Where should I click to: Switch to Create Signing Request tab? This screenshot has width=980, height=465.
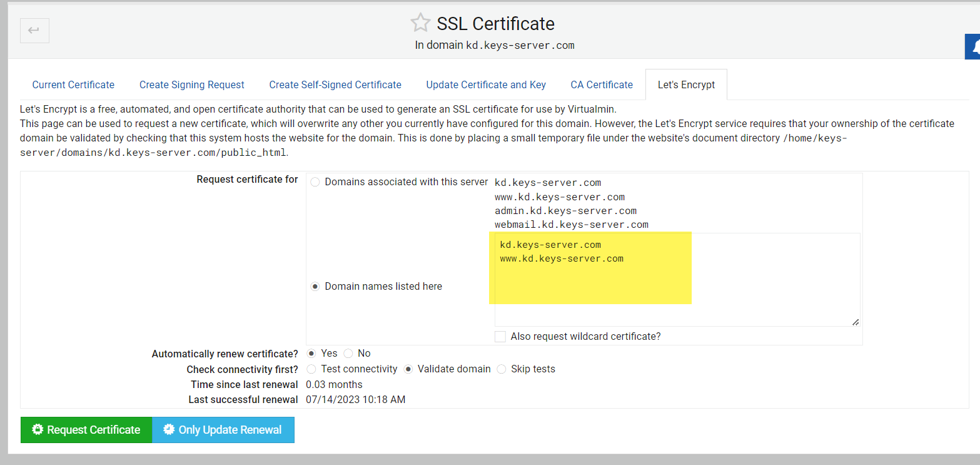(x=192, y=84)
